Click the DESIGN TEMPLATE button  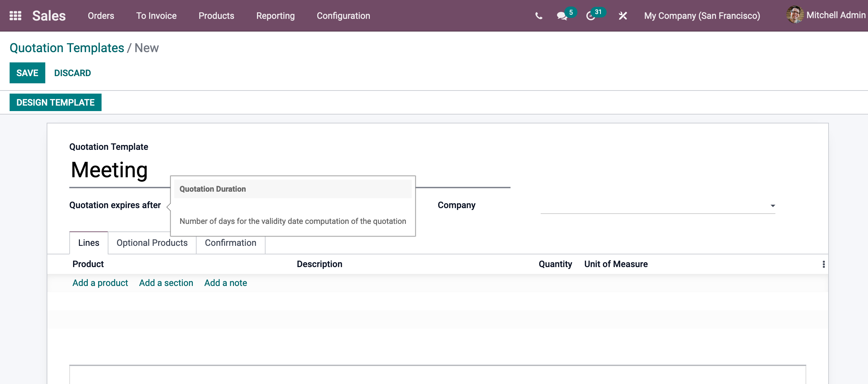[56, 102]
